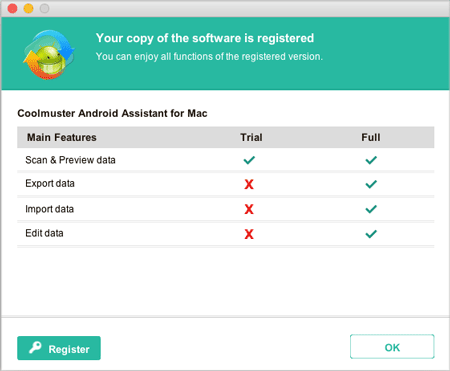Image resolution: width=450 pixels, height=371 pixels.
Task: Click 'You can enjoy all functions' subtitle text
Action: pos(209,57)
